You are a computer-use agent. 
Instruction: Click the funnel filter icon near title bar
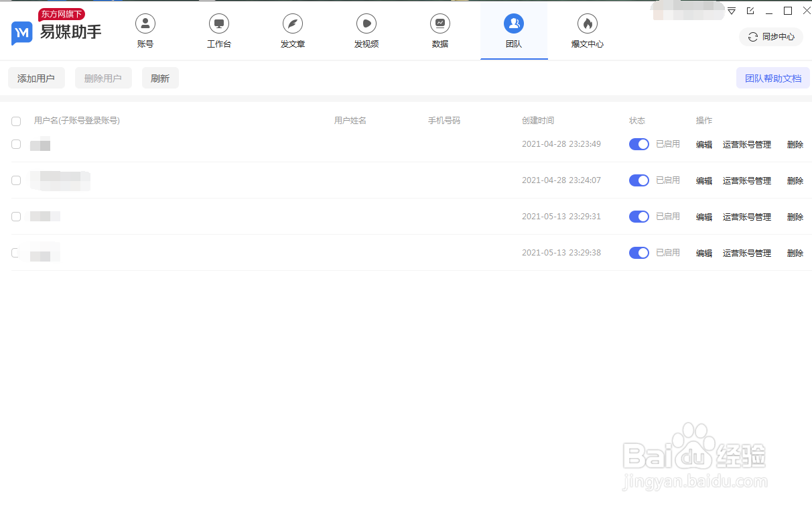click(731, 11)
